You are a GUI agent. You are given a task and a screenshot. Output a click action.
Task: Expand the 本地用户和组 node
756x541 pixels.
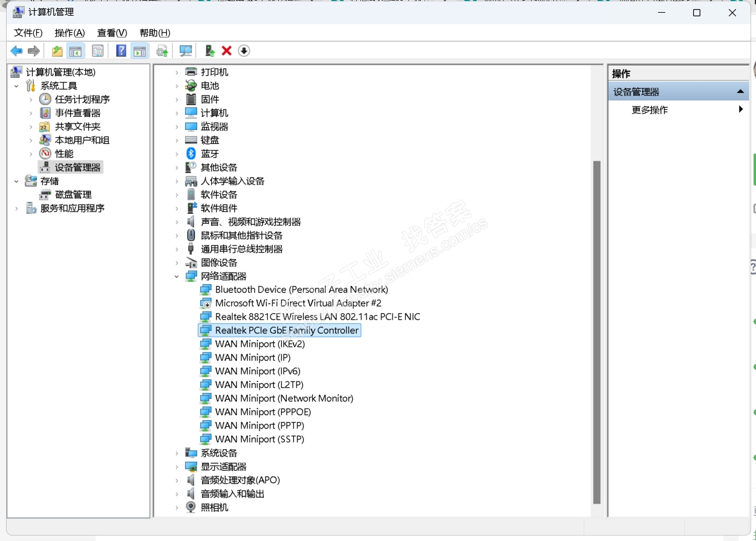[31, 140]
